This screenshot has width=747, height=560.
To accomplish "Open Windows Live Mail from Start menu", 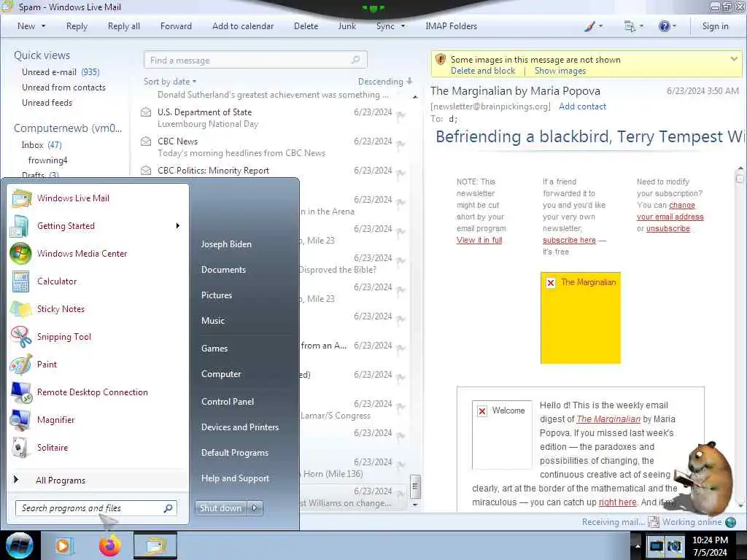I will click(x=74, y=198).
